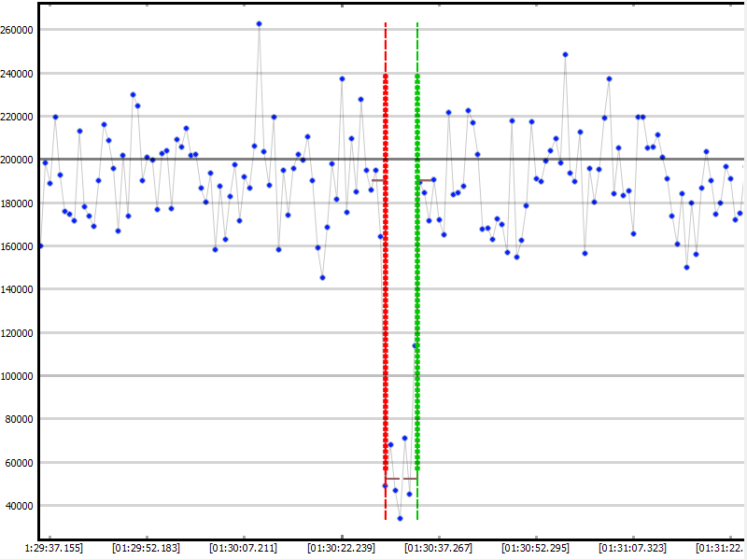747x560 pixels.
Task: Click the 200000 y-axis label
Action: click(x=18, y=160)
